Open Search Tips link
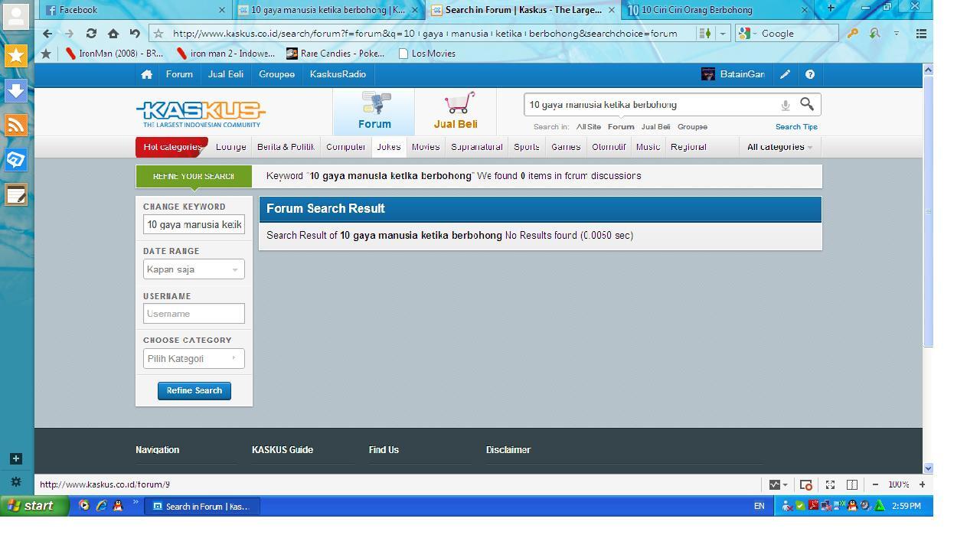Screen dimensions: 980x551 796,127
